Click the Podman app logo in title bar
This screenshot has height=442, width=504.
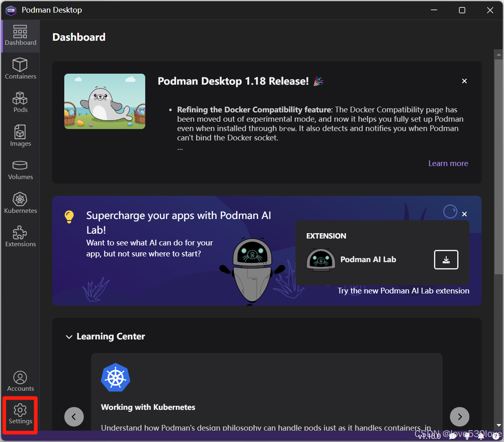point(11,10)
